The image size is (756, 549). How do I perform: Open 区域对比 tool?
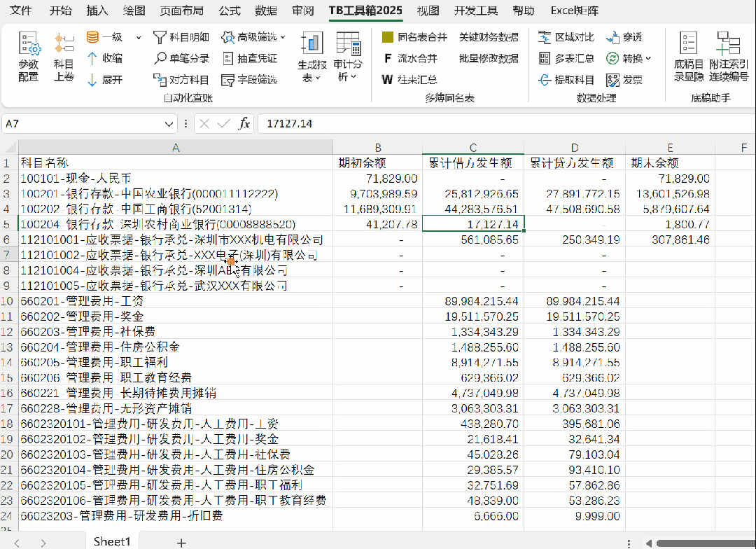click(x=566, y=37)
